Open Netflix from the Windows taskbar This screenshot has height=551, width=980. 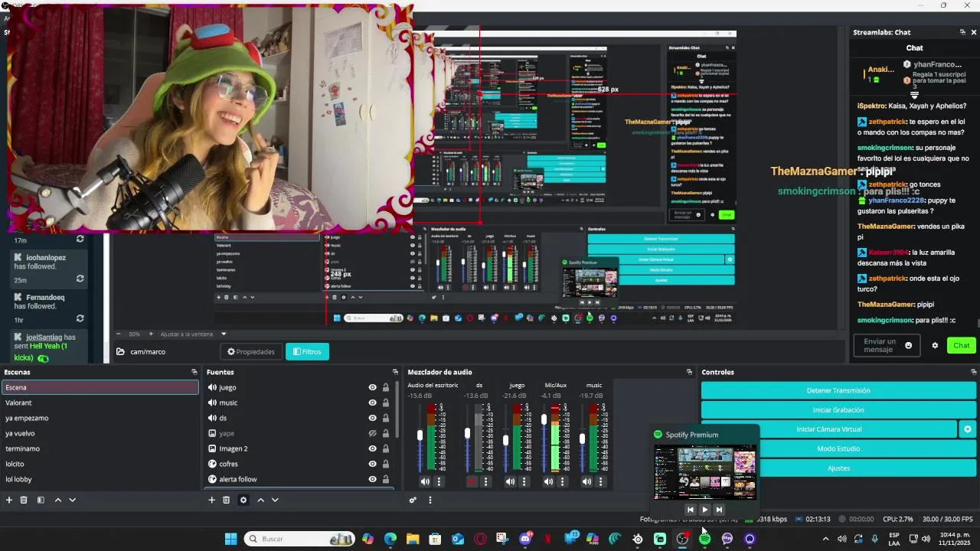coord(547,539)
